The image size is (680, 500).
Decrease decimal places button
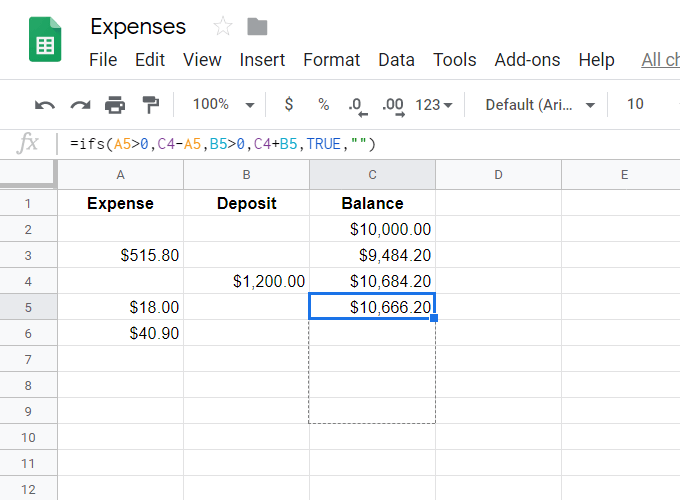tap(355, 104)
